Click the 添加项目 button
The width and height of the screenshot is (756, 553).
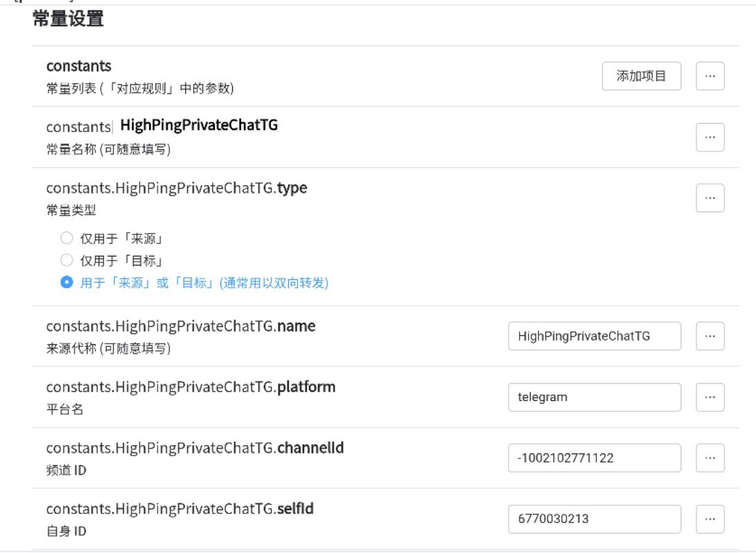pyautogui.click(x=641, y=76)
